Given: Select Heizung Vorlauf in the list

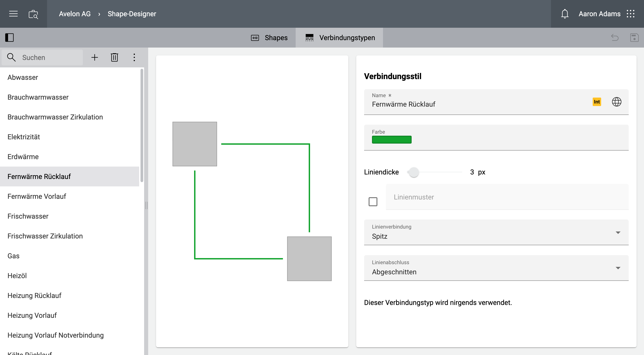Looking at the screenshot, I should [x=70, y=315].
